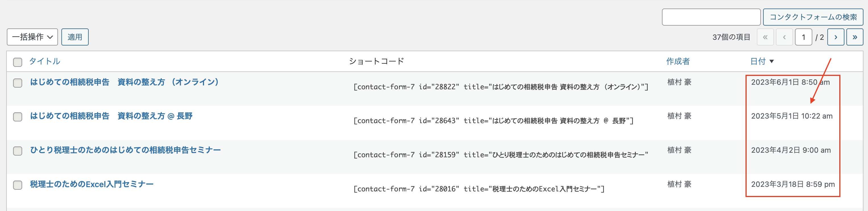Select checkbox for 長野 form row

pos(18,117)
